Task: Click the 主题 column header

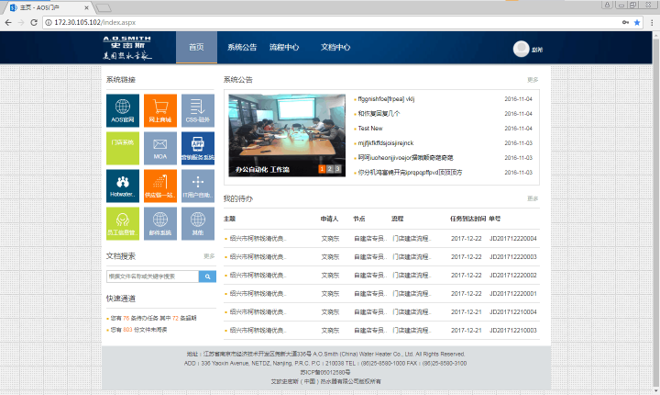Action: click(229, 219)
